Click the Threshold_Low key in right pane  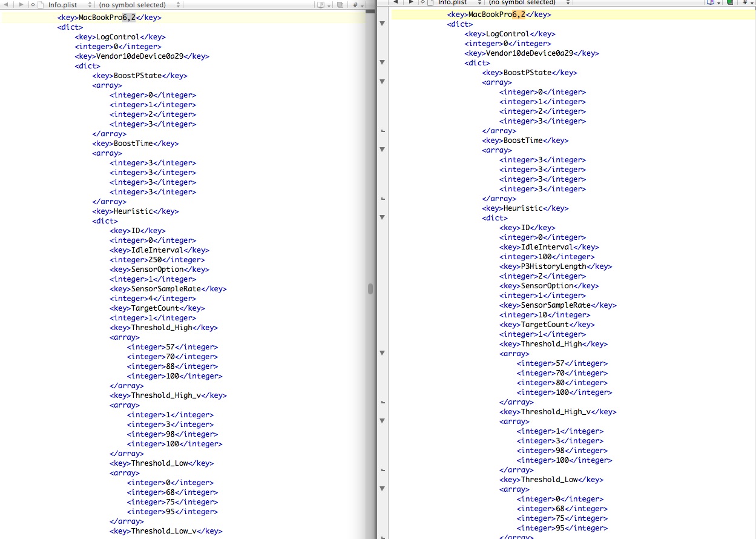[x=551, y=480]
